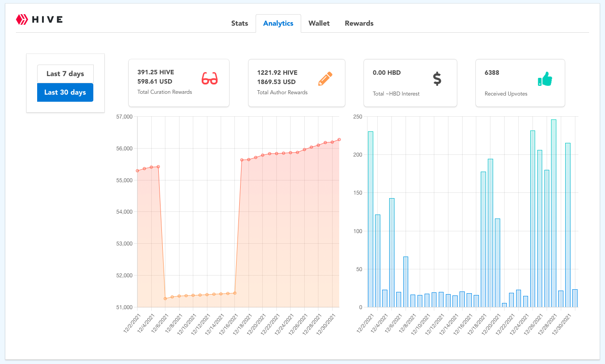Click the Total ~HBD Interest label
This screenshot has width=605, height=364.
click(x=396, y=94)
